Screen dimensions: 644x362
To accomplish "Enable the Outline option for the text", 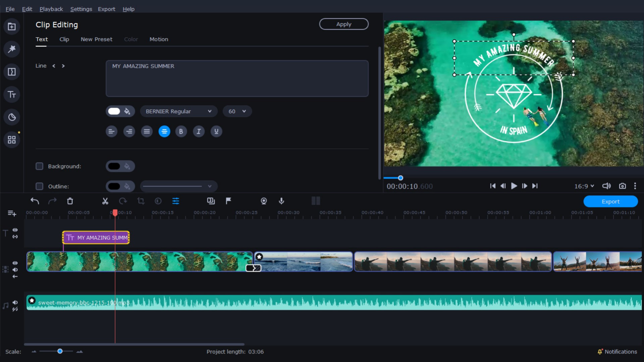I will [39, 186].
